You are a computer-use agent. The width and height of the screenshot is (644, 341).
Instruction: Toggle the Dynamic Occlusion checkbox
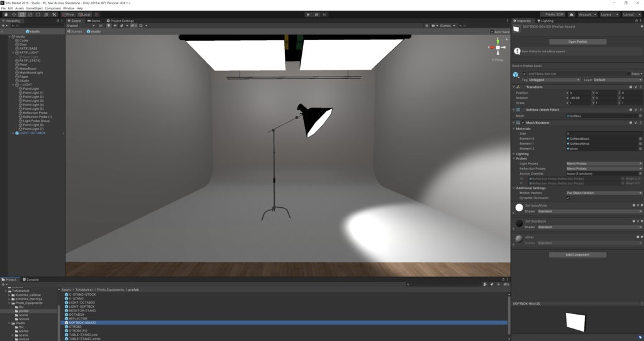pyautogui.click(x=568, y=198)
